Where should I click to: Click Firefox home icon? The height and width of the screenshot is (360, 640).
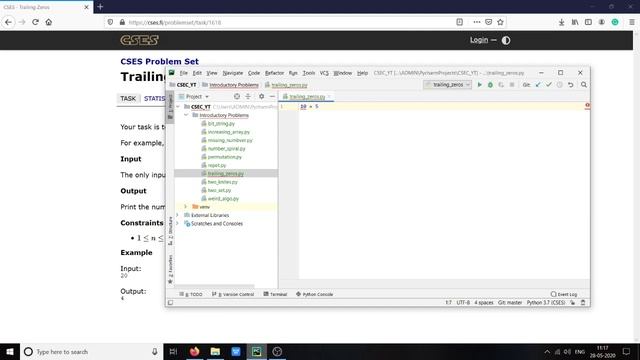pos(49,22)
